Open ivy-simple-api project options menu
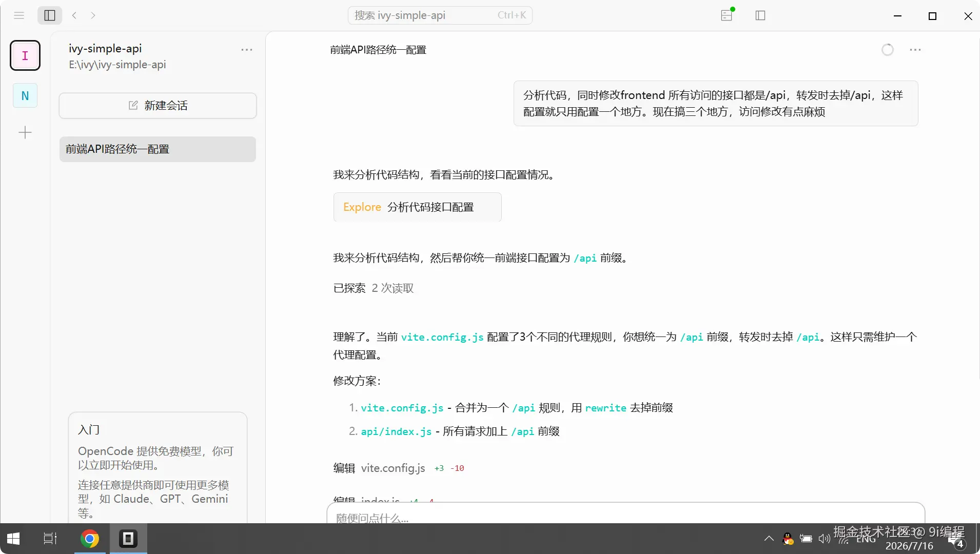The height and width of the screenshot is (554, 980). tap(247, 50)
